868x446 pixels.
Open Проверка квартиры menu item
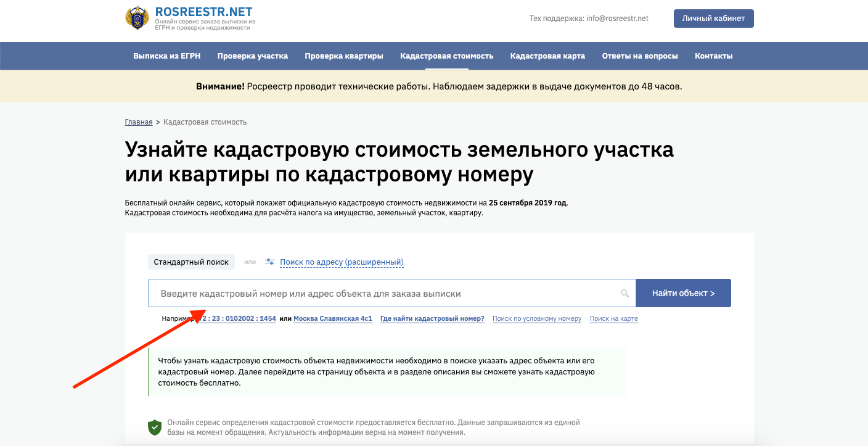click(344, 56)
